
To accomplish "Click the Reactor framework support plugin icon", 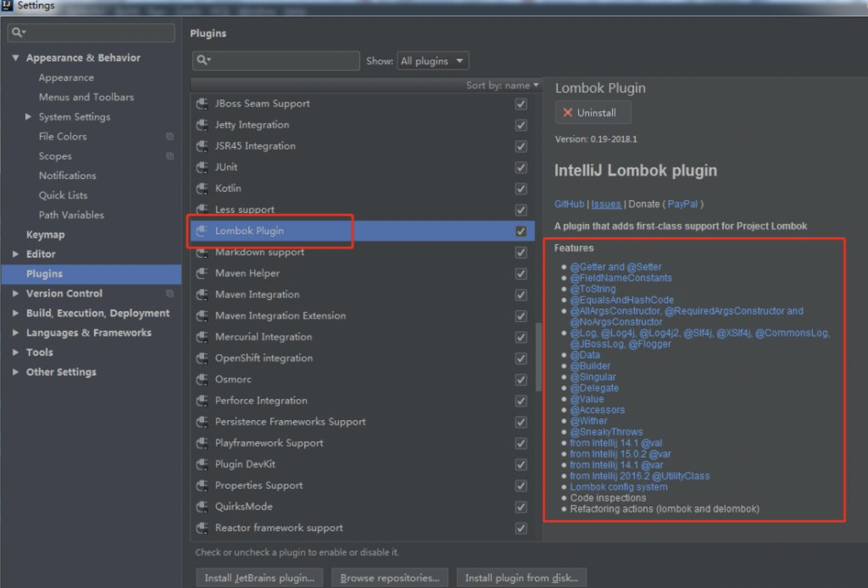I will 202,528.
